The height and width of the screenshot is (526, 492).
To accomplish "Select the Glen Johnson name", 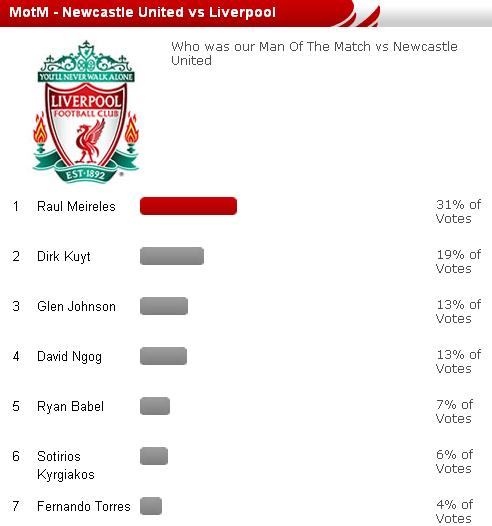I will pos(76,306).
